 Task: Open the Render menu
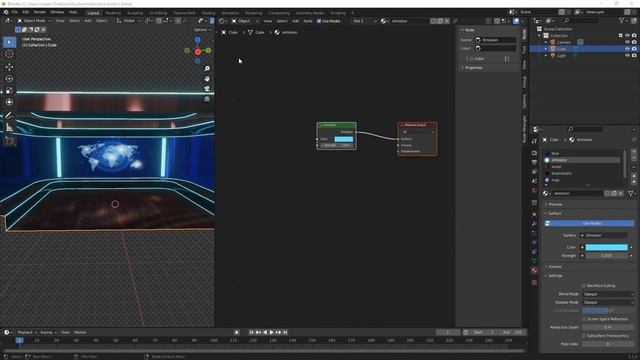coord(40,12)
